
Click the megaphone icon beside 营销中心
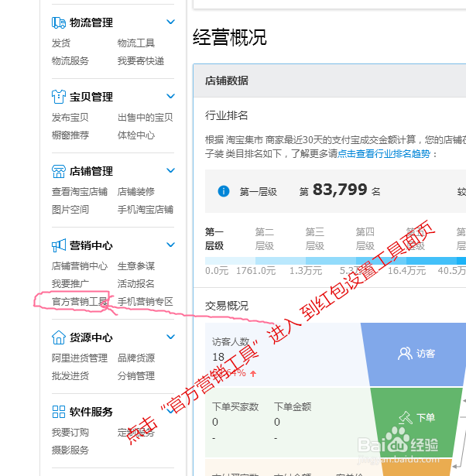pyautogui.click(x=59, y=245)
